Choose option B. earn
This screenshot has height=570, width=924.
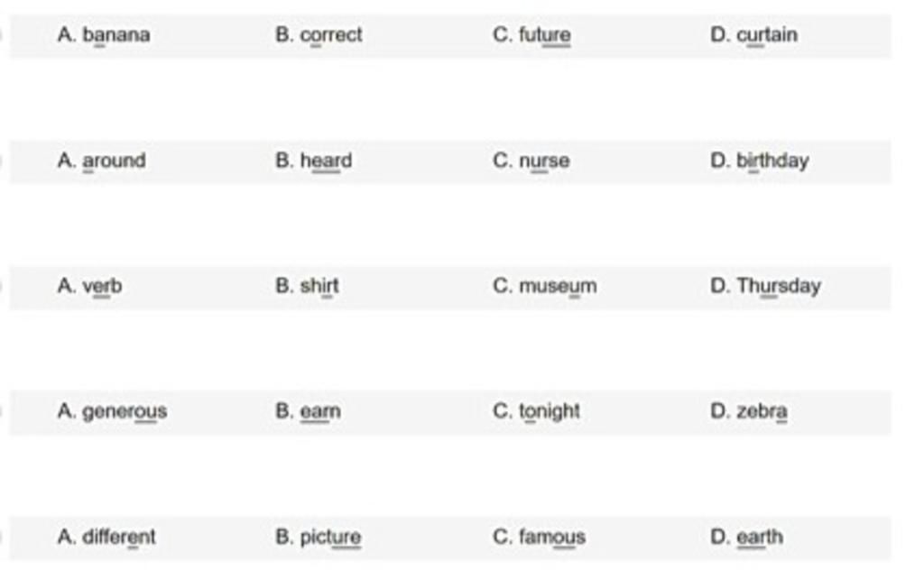pos(309,411)
